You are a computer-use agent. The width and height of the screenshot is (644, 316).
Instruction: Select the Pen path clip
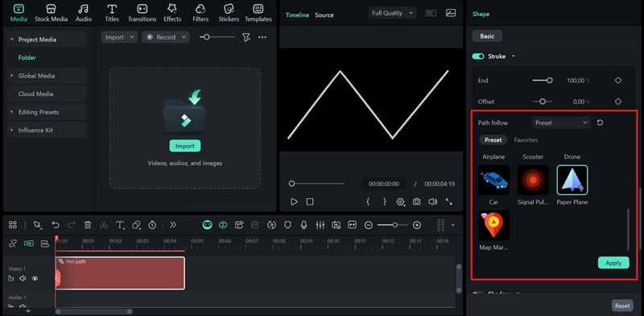pyautogui.click(x=120, y=272)
